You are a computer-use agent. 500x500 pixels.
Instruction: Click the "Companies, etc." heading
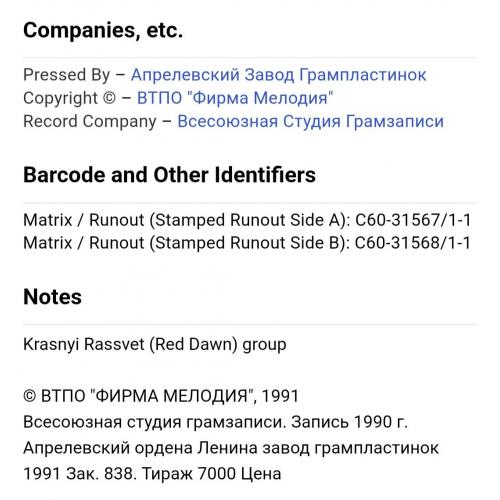click(103, 30)
